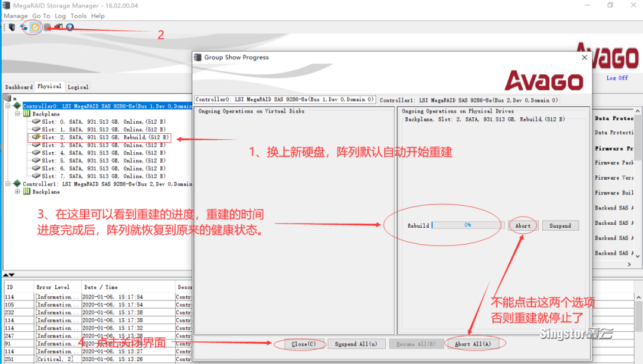Image resolution: width=643 pixels, height=364 pixels.
Task: Click the Rebuild progress bar
Action: (468, 225)
